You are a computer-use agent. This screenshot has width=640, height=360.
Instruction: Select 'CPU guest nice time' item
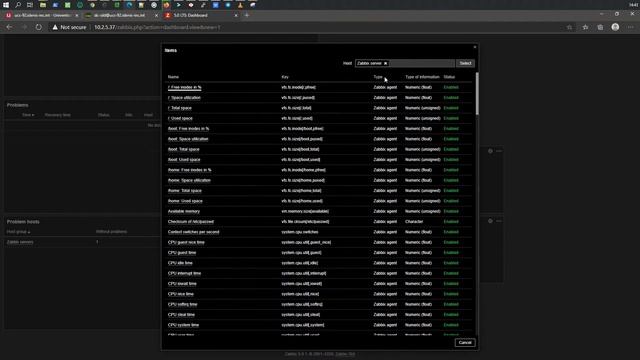click(186, 242)
